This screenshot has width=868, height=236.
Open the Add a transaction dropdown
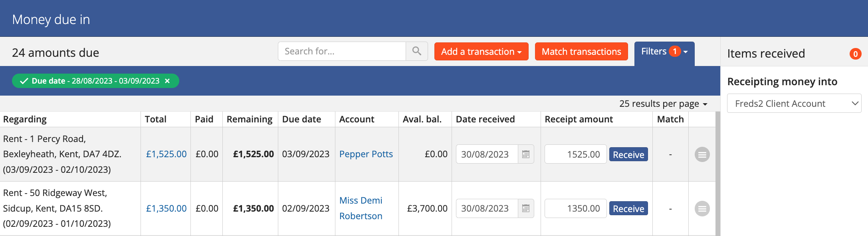(481, 52)
